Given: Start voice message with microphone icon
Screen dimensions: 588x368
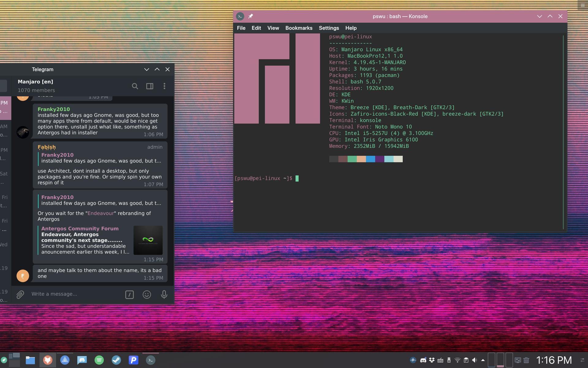Looking at the screenshot, I should tap(164, 294).
